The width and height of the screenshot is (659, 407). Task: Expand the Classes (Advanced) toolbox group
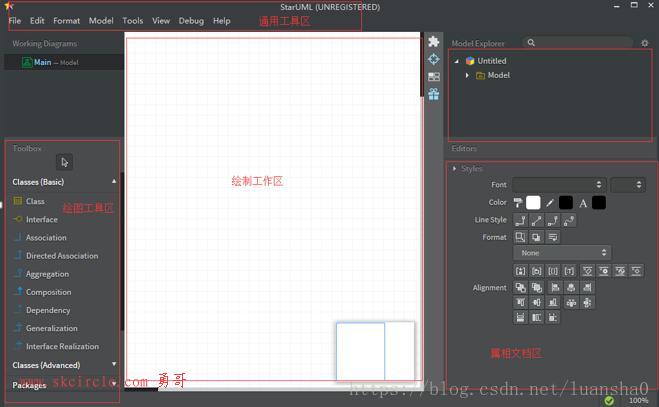coord(114,364)
